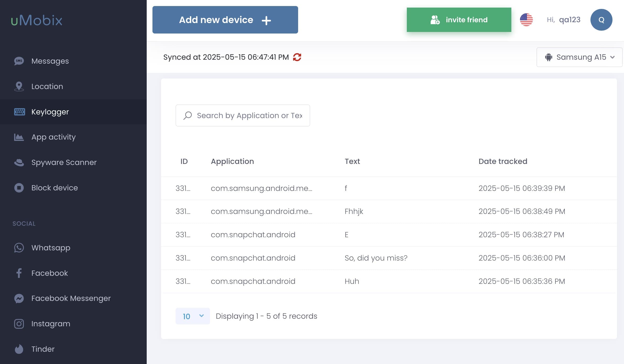Image resolution: width=624 pixels, height=364 pixels.
Task: Click the Synced at timestamp text
Action: [x=226, y=57]
